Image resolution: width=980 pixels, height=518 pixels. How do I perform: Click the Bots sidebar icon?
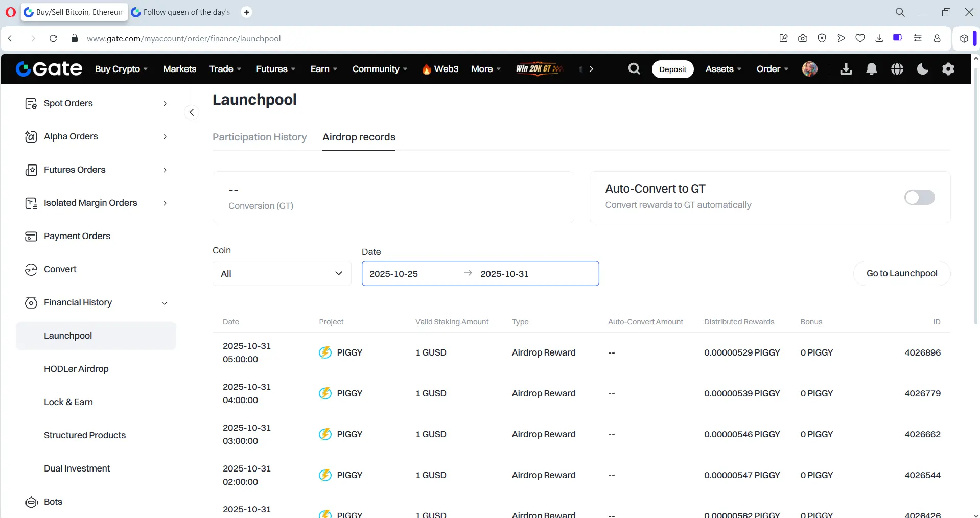[31, 502]
